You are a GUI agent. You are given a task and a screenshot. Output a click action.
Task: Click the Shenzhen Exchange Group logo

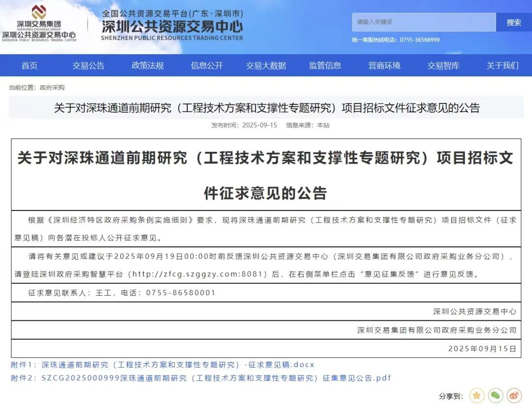pos(39,24)
